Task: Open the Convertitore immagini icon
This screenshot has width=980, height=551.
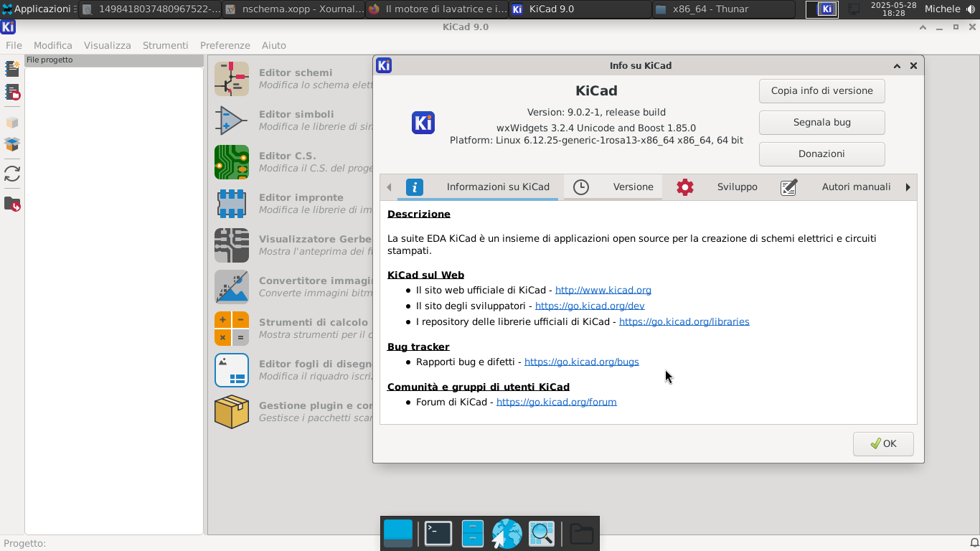Action: point(232,287)
